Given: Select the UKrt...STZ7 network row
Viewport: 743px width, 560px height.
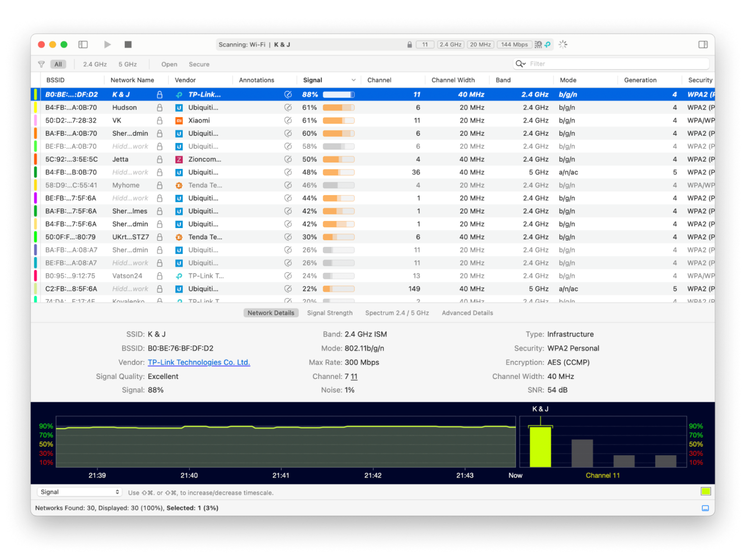Looking at the screenshot, I should [373, 237].
